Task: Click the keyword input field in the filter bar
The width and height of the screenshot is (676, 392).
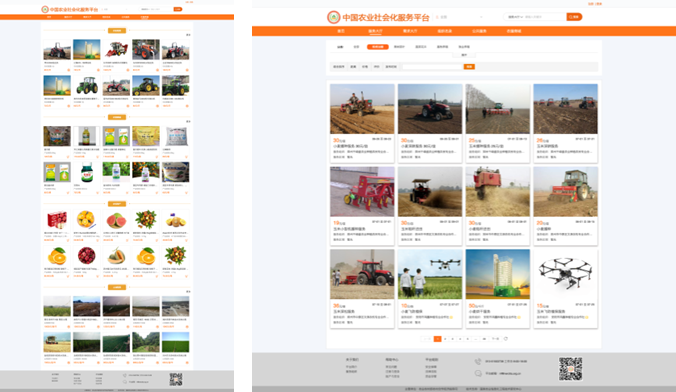Action: 433,67
